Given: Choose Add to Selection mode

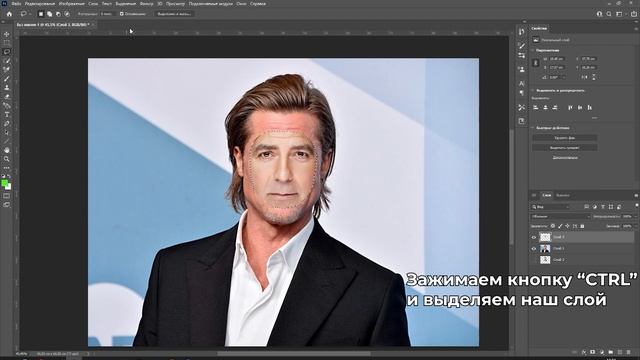Looking at the screenshot, I should click(49, 14).
